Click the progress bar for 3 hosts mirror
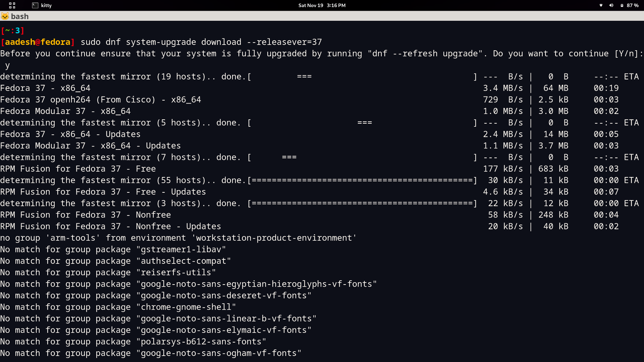 pos(362,203)
